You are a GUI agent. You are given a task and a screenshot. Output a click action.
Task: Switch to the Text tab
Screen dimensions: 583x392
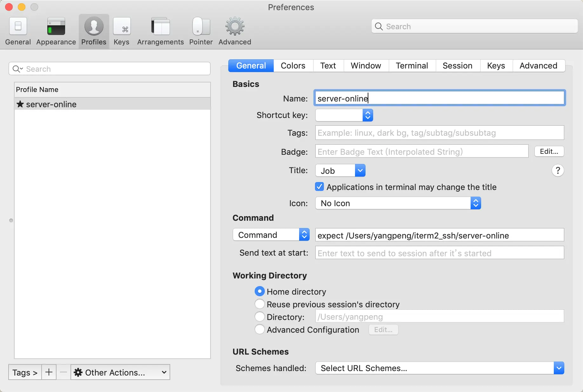pyautogui.click(x=328, y=66)
